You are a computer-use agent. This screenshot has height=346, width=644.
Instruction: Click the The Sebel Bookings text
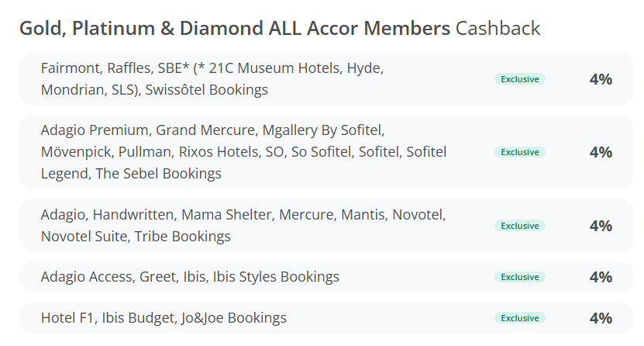pyautogui.click(x=159, y=174)
